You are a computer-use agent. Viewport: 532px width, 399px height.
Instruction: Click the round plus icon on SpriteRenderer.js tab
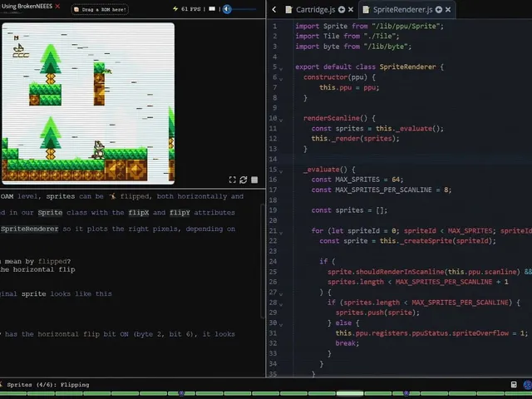click(439, 9)
